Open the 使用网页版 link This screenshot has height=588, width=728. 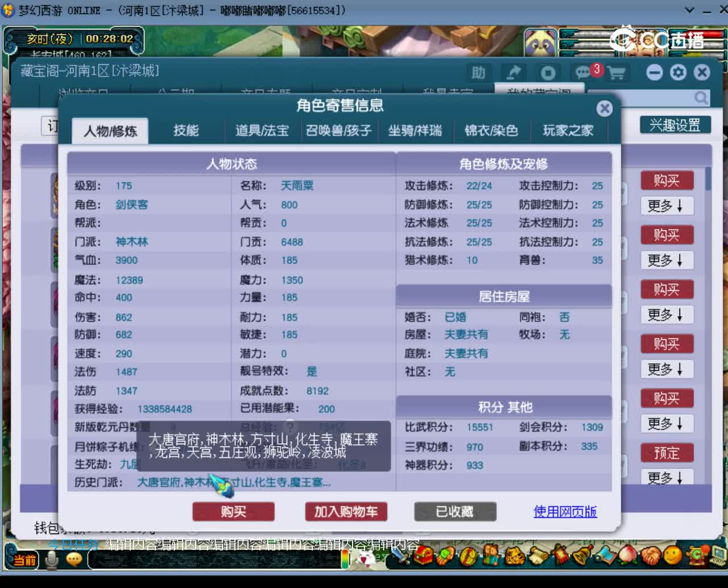coord(565,512)
